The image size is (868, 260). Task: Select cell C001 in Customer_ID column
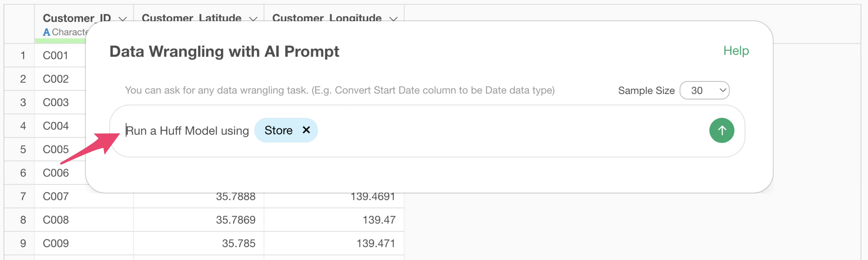[x=56, y=55]
